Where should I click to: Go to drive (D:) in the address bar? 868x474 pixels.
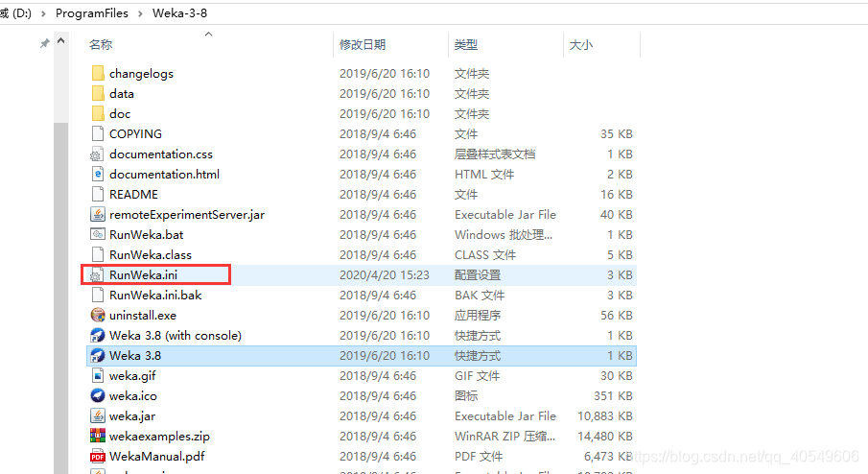[x=16, y=13]
